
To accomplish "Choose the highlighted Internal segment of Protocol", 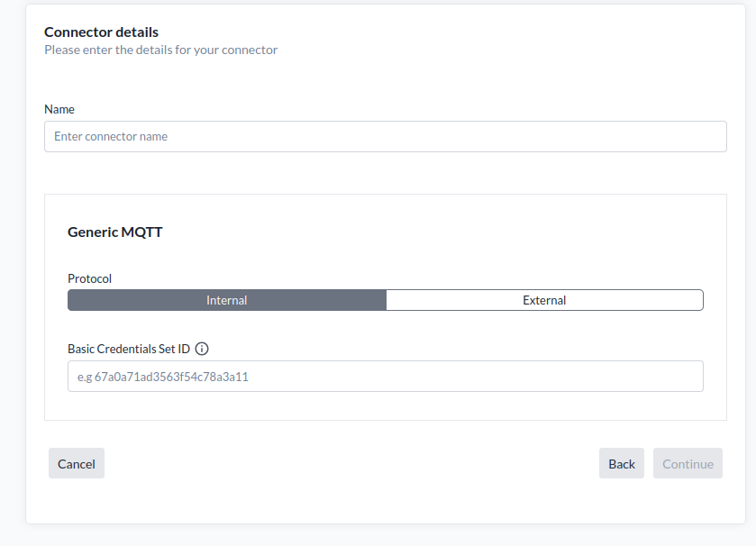I will coord(227,300).
